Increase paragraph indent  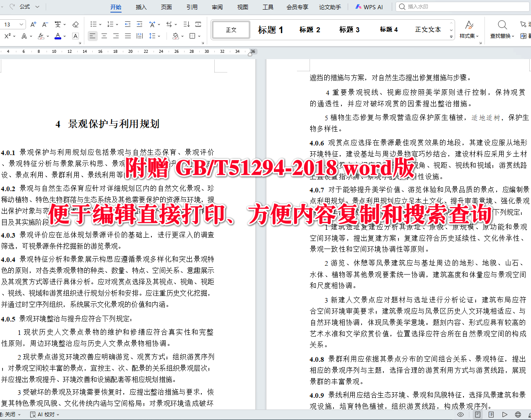coord(140,24)
